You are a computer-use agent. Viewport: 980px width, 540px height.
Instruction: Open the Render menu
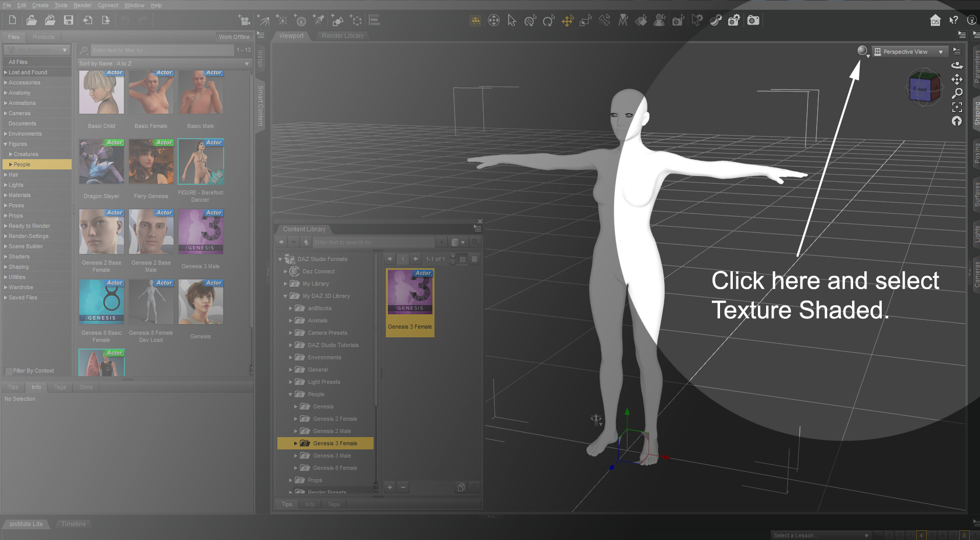[x=82, y=5]
